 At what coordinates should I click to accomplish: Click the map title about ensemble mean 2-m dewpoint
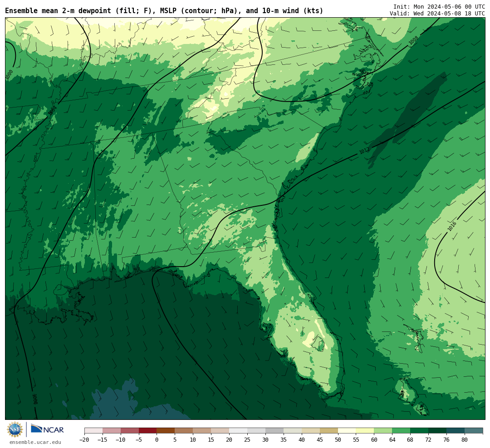pos(164,10)
